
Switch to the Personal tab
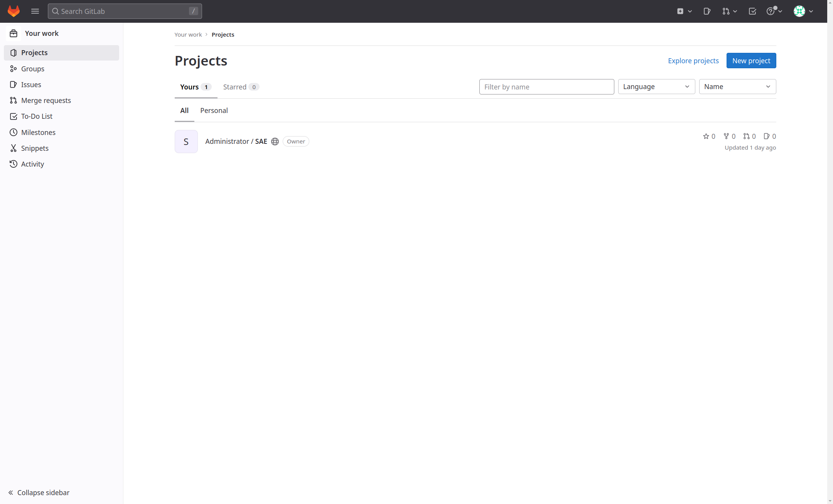pyautogui.click(x=214, y=111)
